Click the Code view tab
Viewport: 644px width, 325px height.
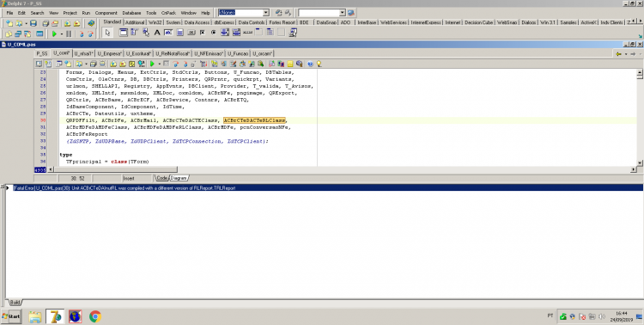click(161, 178)
